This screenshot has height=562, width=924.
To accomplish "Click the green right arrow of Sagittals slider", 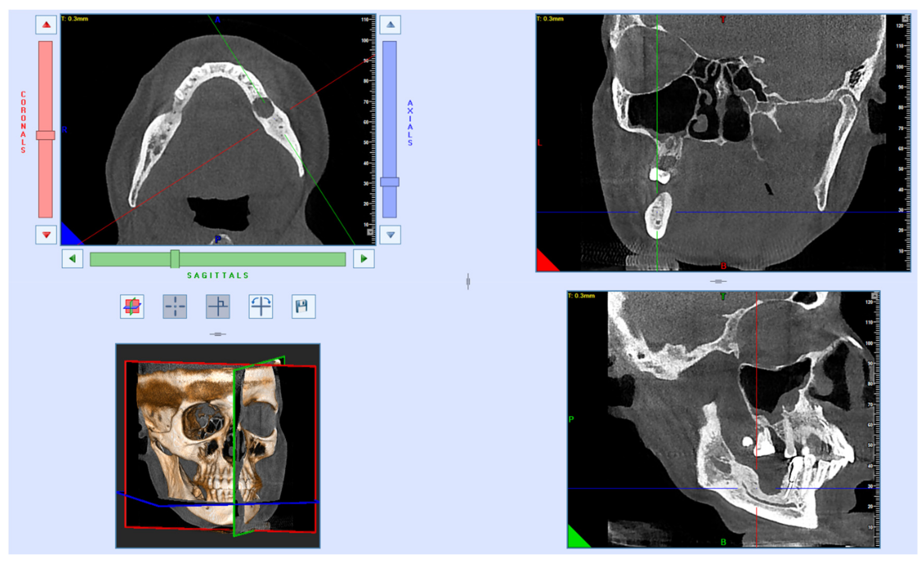I will [363, 259].
